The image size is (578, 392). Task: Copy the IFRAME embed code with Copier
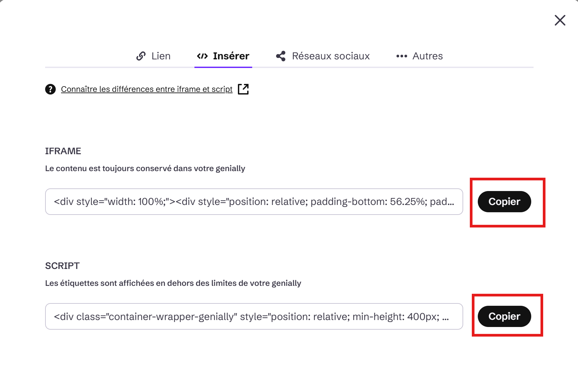(x=504, y=202)
